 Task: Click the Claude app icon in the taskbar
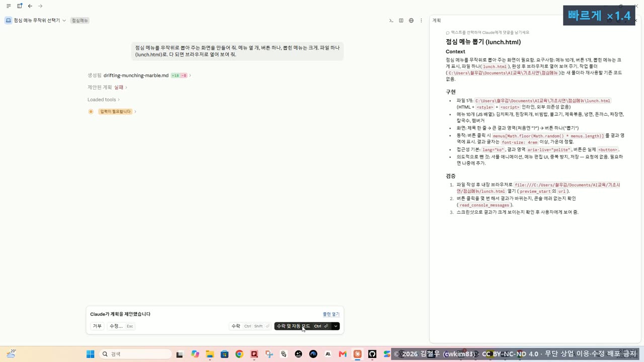pos(358,354)
